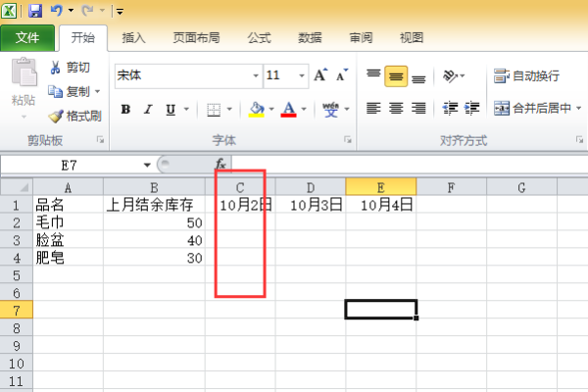Click the Cut scissors icon
588x392 pixels.
[x=55, y=68]
